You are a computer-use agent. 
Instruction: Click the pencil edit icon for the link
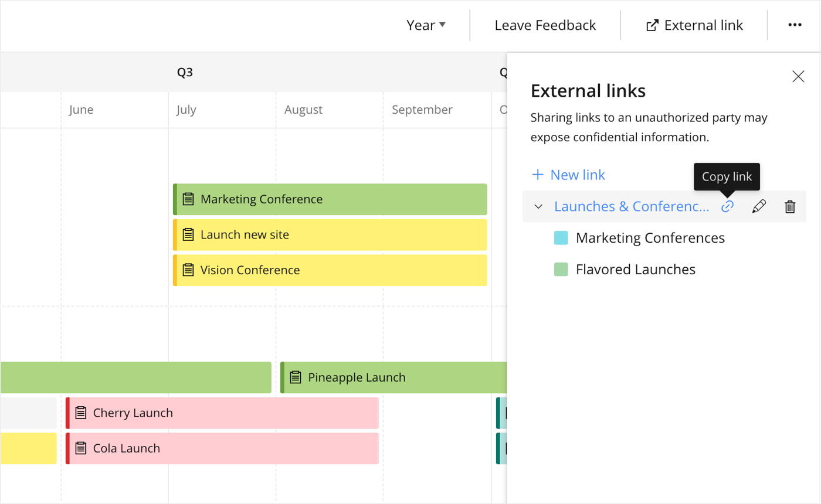(759, 206)
